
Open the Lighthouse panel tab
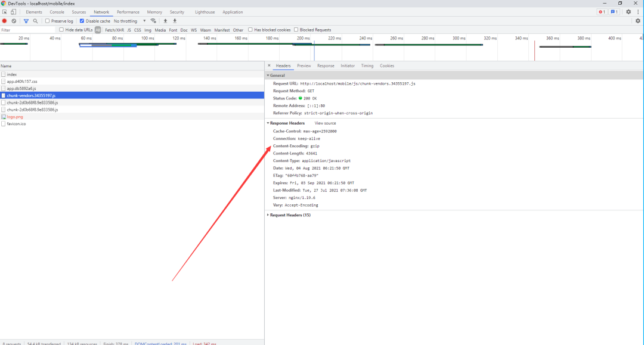pos(205,12)
